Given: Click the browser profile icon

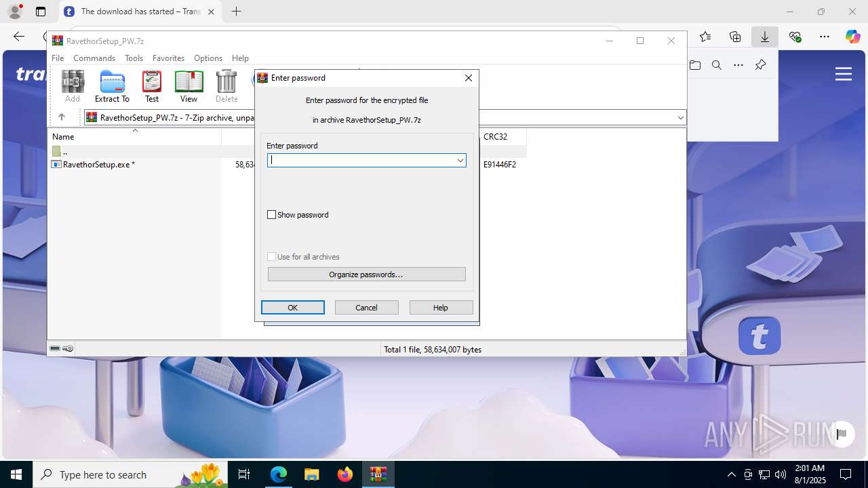Looking at the screenshot, I should 15,12.
